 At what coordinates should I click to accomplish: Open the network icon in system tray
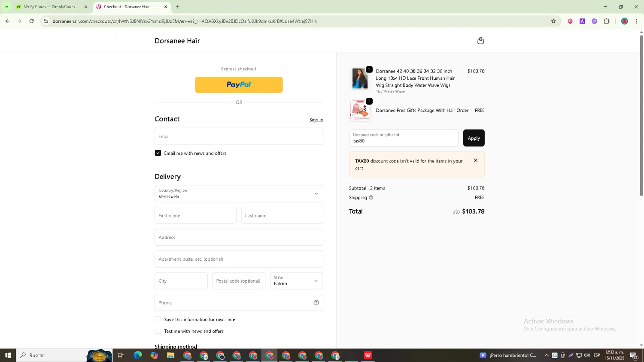coord(579,355)
